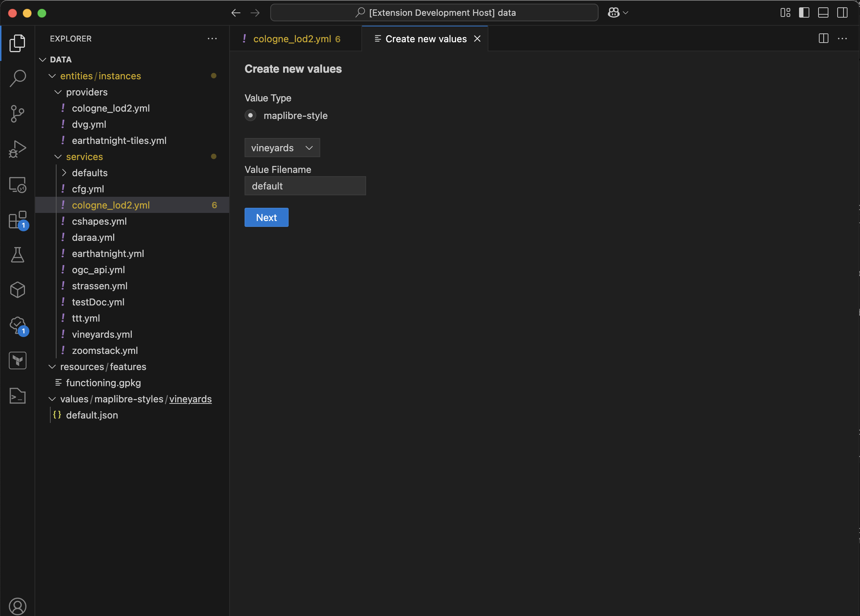The image size is (860, 616).
Task: Select the maplibre-style radio button
Action: 250,115
